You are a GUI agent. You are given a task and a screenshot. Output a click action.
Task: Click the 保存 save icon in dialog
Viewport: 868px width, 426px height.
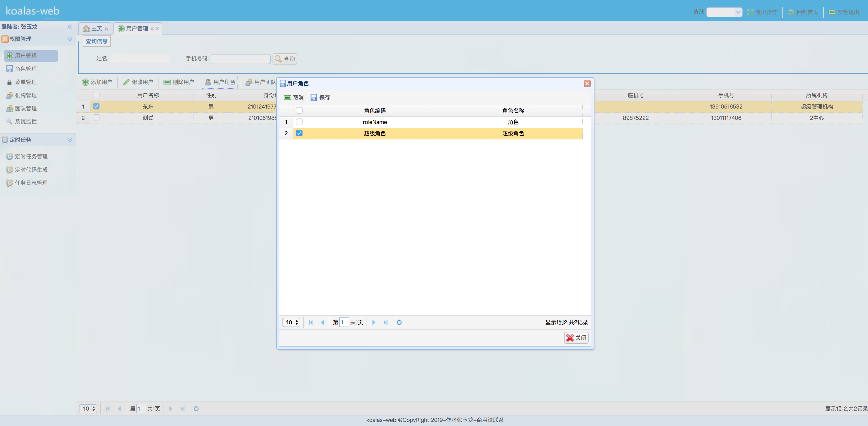pyautogui.click(x=314, y=97)
